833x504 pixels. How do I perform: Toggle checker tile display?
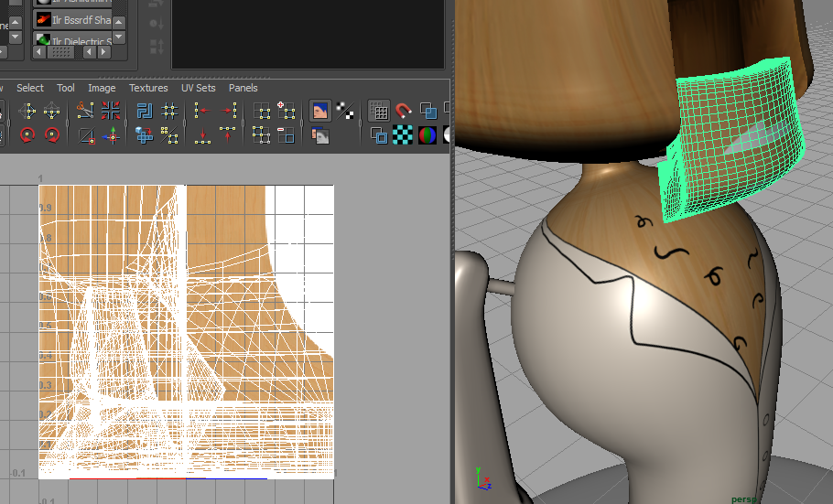[403, 135]
